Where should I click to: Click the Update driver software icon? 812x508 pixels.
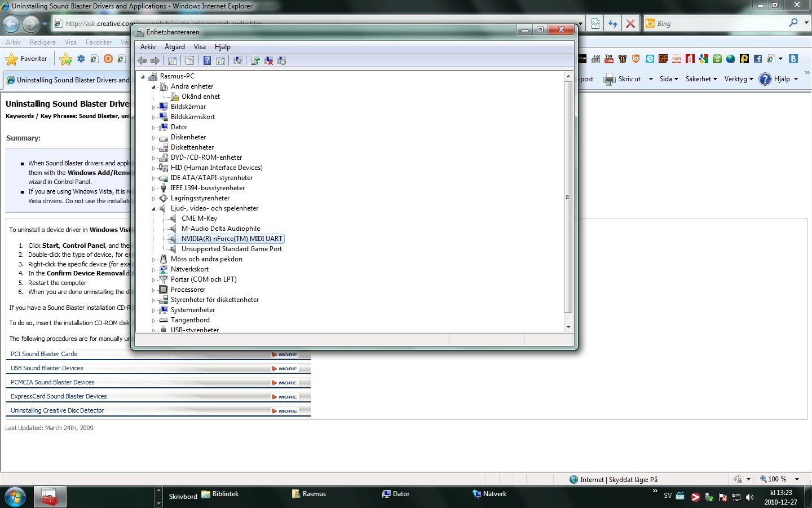[x=255, y=60]
